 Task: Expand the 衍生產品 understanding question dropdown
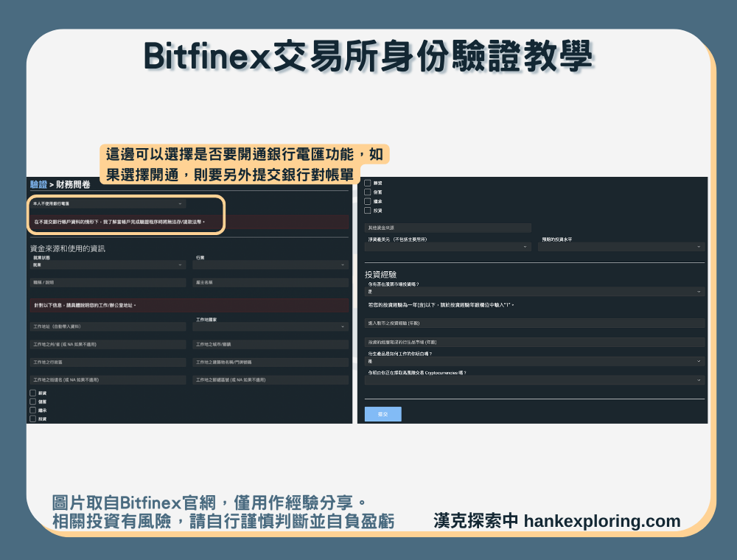click(534, 361)
